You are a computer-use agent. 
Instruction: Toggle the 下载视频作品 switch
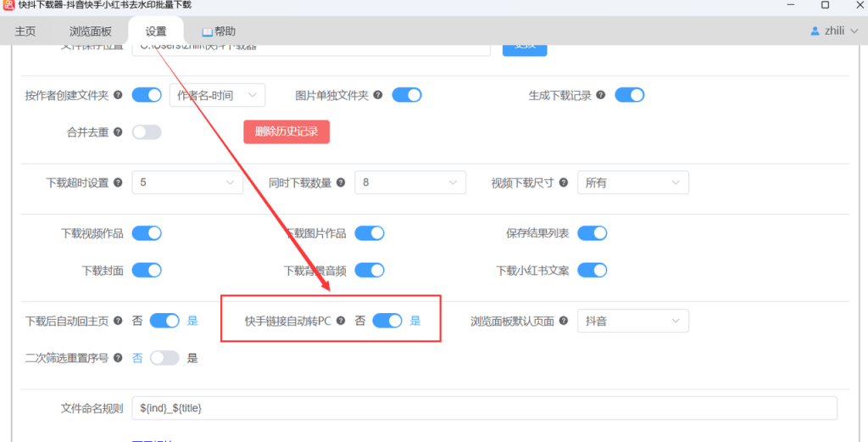pyautogui.click(x=147, y=233)
